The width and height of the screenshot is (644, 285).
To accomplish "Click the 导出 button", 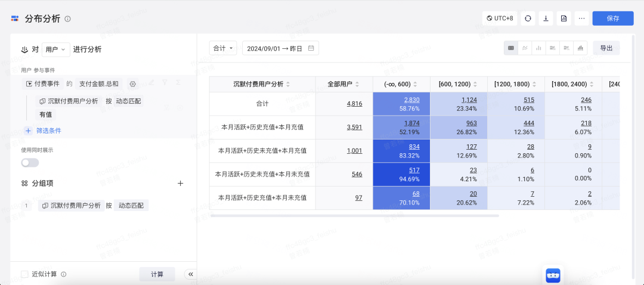I will [x=606, y=48].
